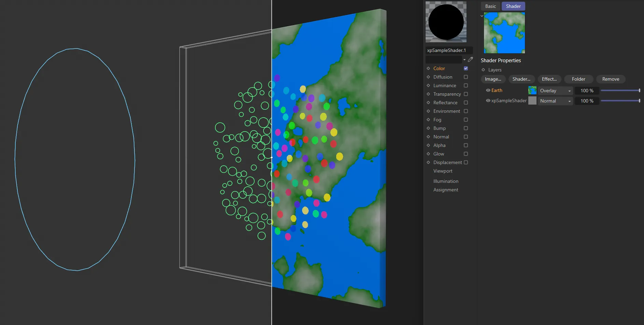Switch to the Basic tab

pos(490,6)
